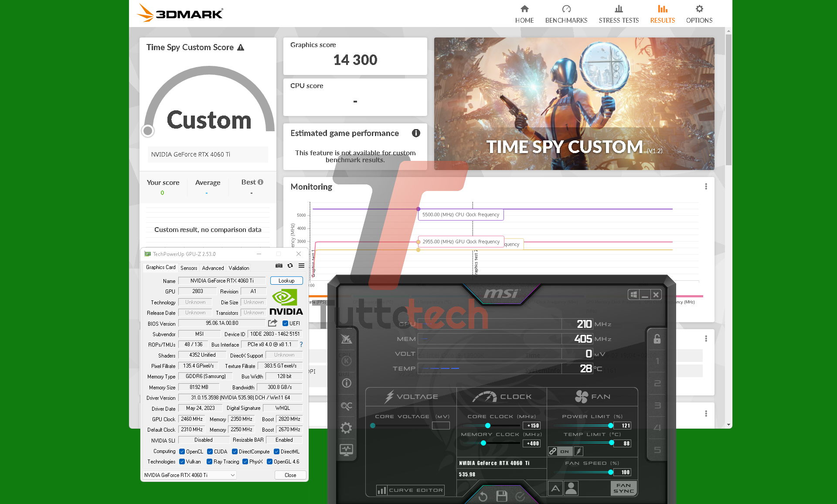Toggle the Ray Tracing checkbox
The image size is (837, 504).
[x=209, y=462]
